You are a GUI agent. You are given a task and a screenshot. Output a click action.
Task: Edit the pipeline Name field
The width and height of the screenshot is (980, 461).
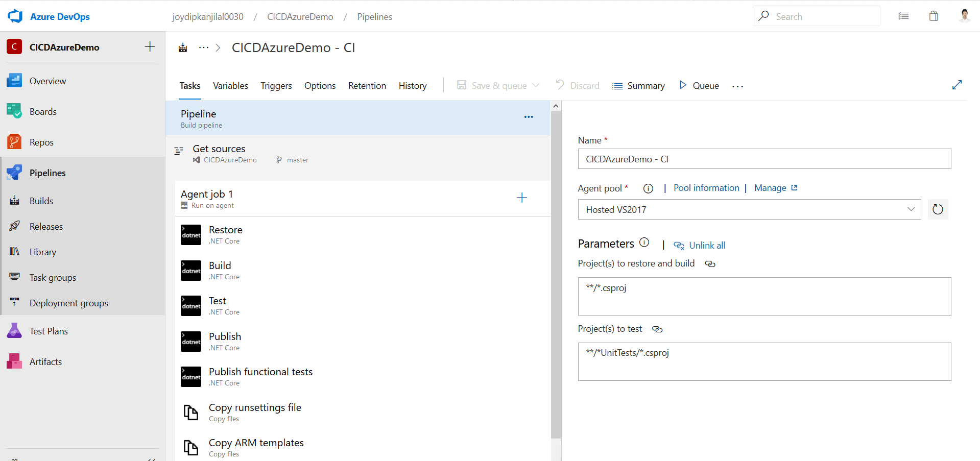764,159
